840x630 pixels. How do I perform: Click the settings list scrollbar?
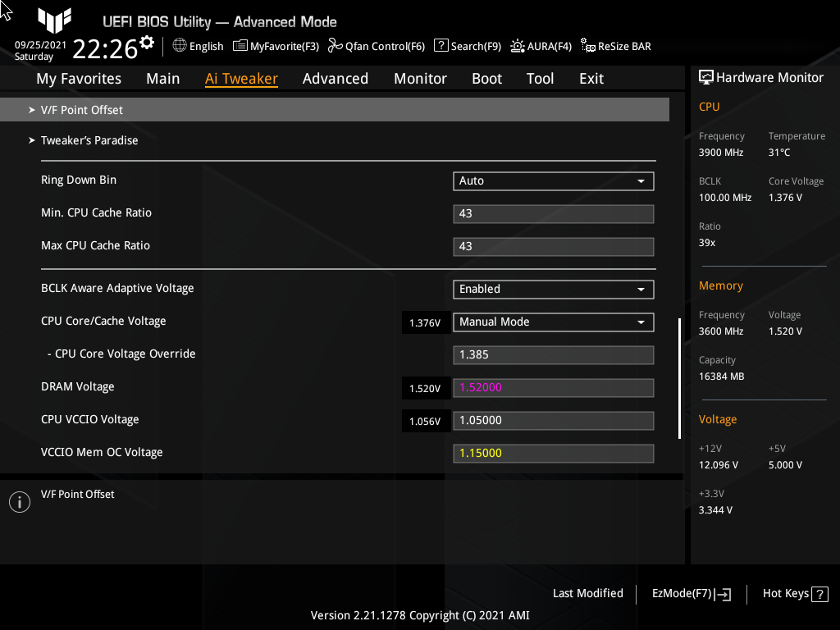pyautogui.click(x=679, y=378)
